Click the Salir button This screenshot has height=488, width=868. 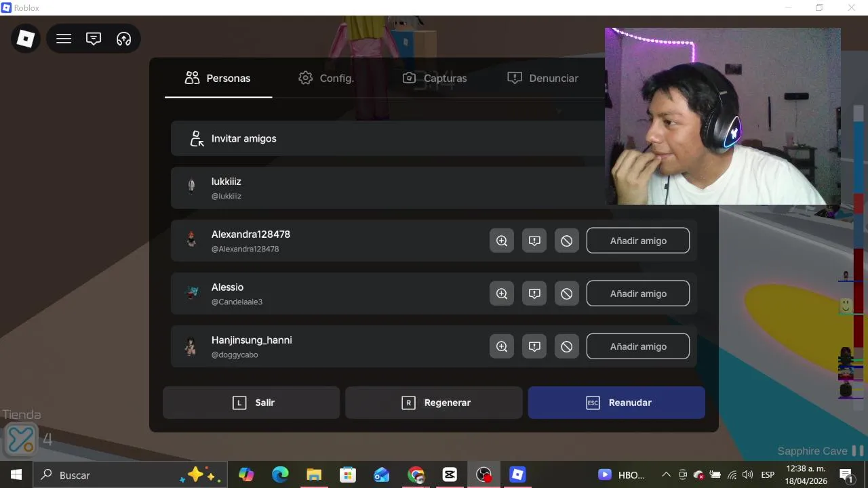[251, 403]
